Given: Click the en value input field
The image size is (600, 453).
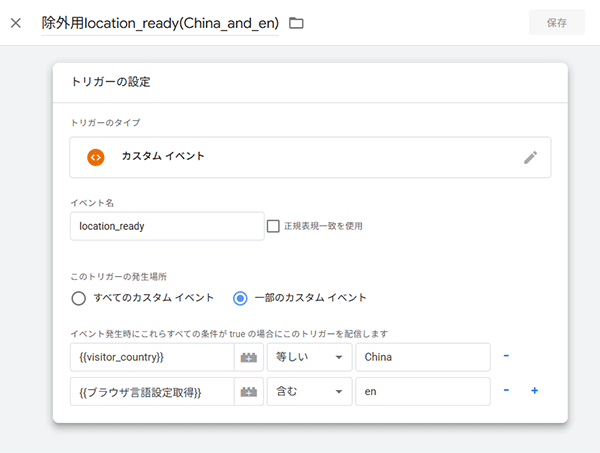Looking at the screenshot, I should (422, 391).
